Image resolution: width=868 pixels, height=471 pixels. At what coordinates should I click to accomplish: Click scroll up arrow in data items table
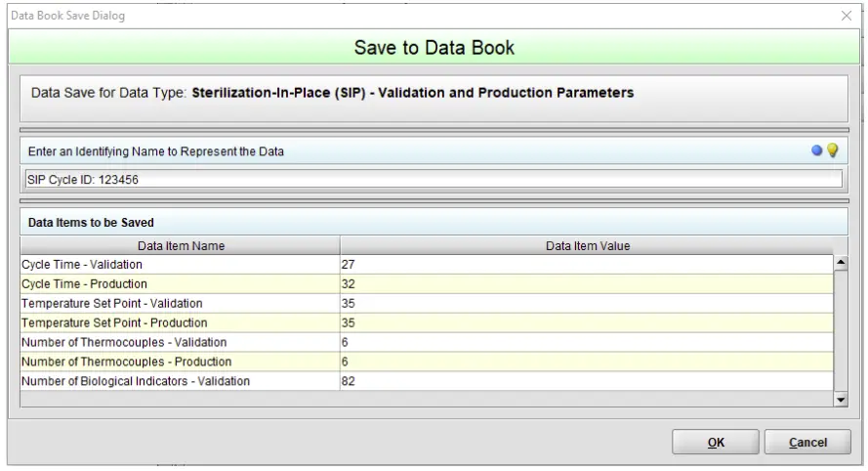click(x=841, y=263)
